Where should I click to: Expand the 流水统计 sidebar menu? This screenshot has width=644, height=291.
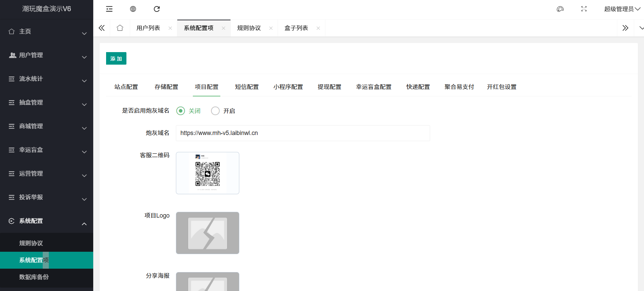46,79
